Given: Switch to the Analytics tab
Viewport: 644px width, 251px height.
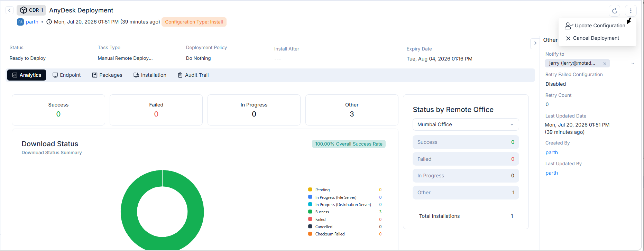Looking at the screenshot, I should coord(27,75).
